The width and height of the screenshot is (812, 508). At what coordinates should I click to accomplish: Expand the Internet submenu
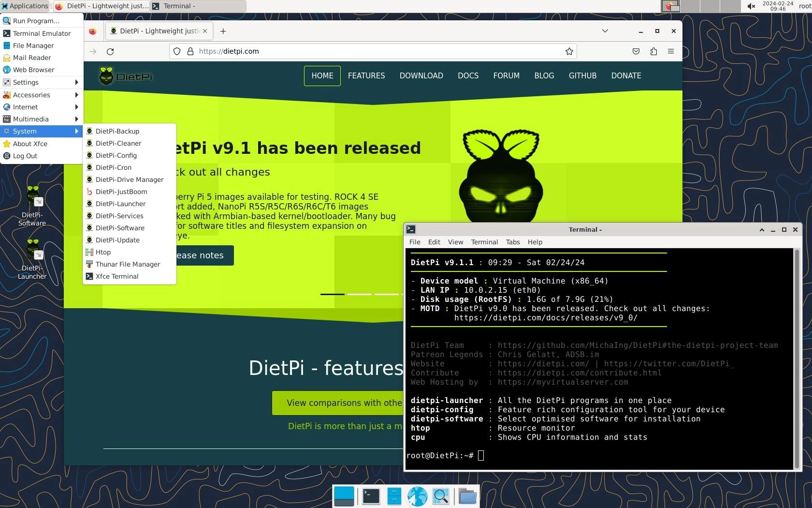click(42, 107)
